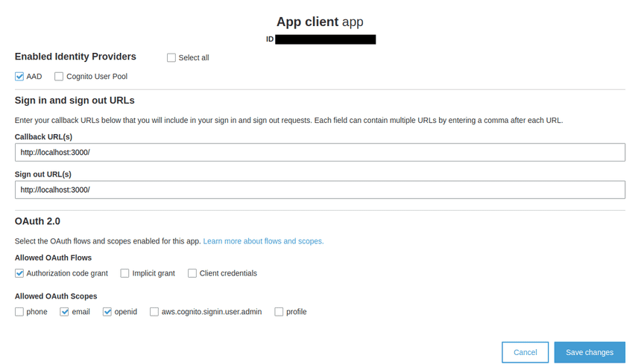This screenshot has width=641, height=364.
Task: Click the redacted app client ID
Action: [x=326, y=39]
